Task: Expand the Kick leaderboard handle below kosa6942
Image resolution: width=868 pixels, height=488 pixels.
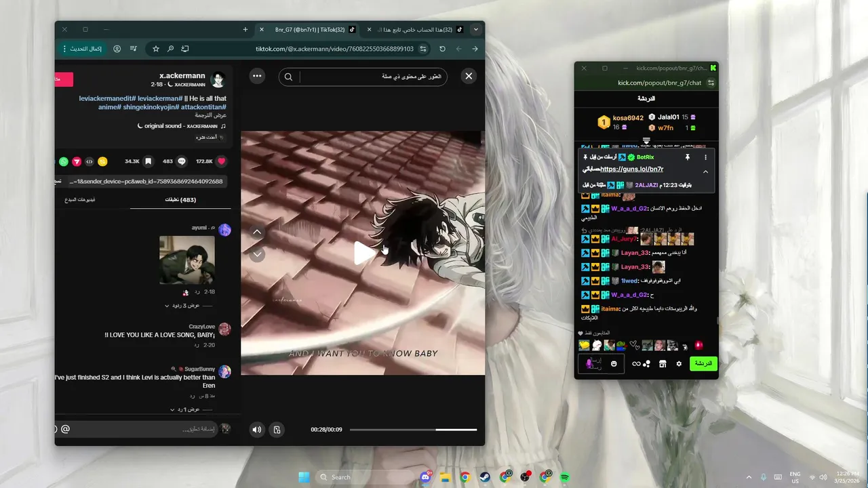Action: [646, 141]
